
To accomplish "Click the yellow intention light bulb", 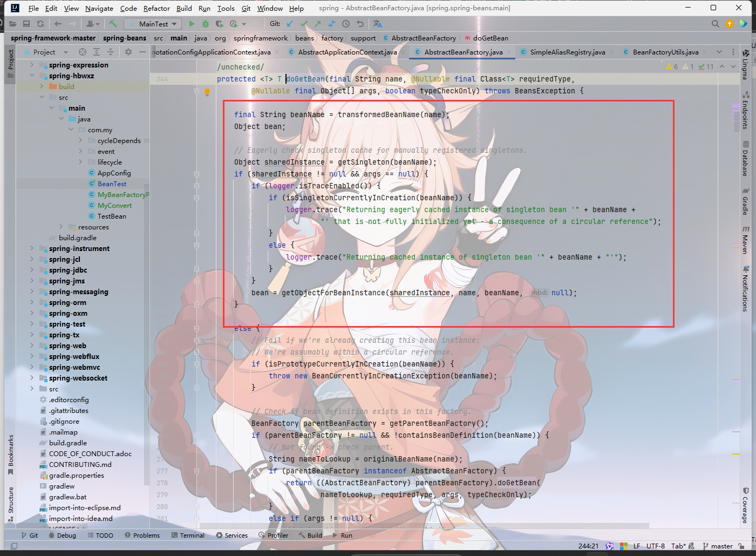I will pyautogui.click(x=207, y=92).
